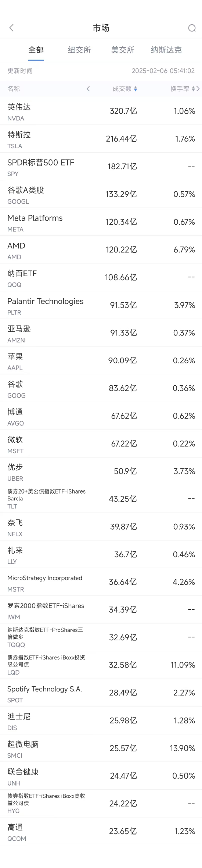The image size is (202, 868).
Task: Open AMD stock row
Action: click(x=101, y=250)
